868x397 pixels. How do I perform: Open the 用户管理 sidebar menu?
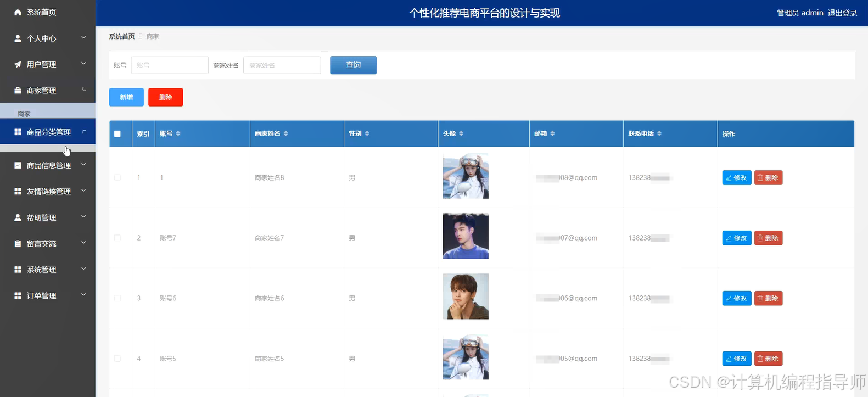click(48, 64)
